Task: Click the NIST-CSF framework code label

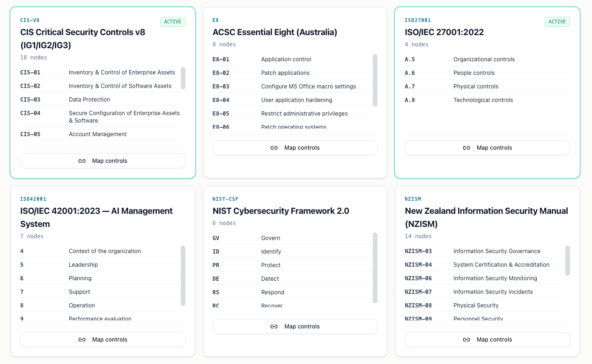Action: pyautogui.click(x=226, y=199)
